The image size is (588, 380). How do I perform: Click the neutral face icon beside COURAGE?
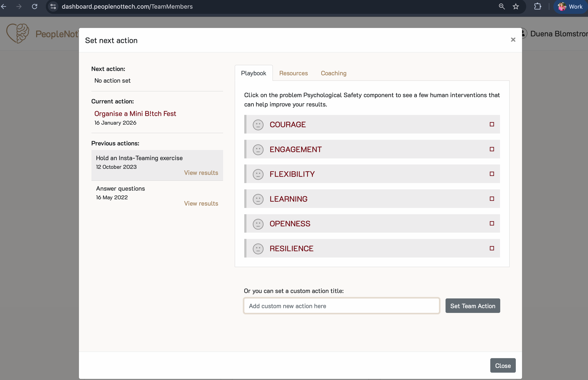258,125
